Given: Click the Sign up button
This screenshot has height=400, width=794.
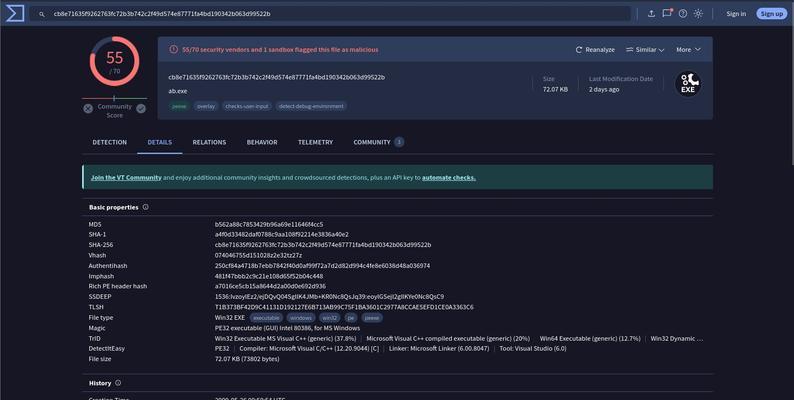Looking at the screenshot, I should click(771, 14).
